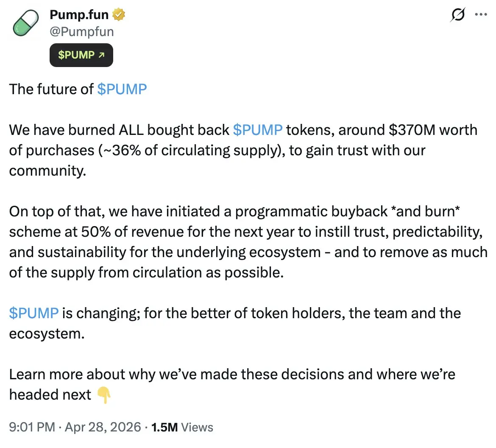Open the three-dot more options menu

(481, 14)
